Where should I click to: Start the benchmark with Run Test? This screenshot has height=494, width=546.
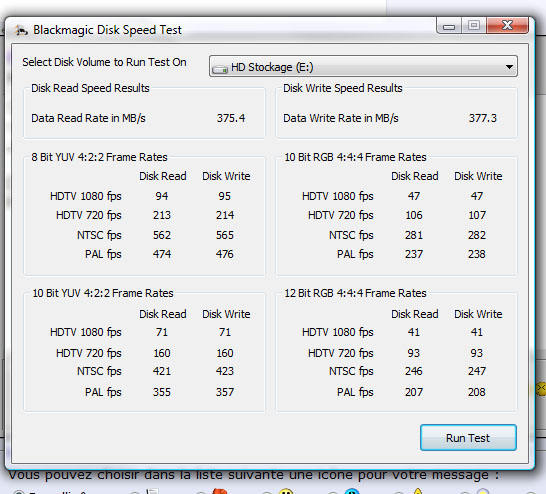tap(468, 438)
